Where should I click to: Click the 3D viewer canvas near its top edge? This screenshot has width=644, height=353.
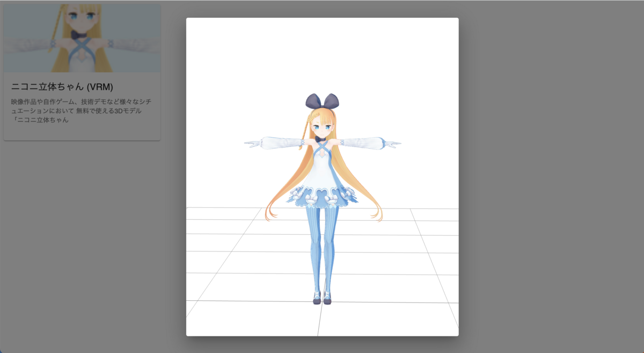click(x=322, y=24)
